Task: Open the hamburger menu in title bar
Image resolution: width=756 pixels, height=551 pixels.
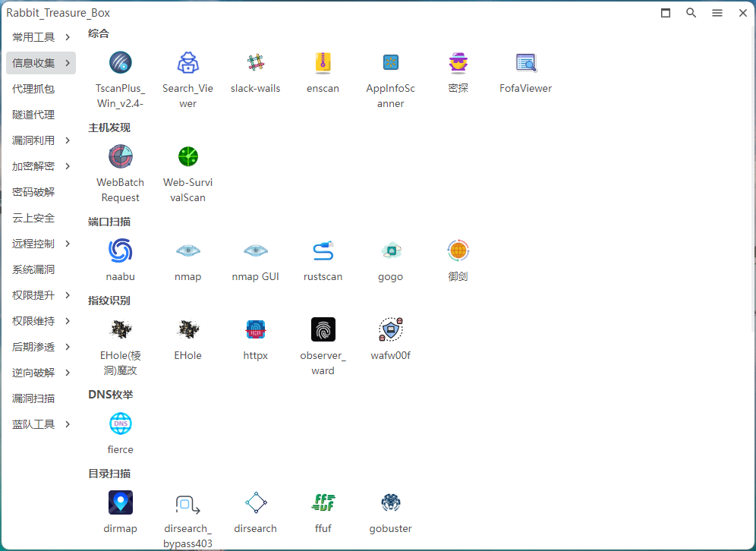Action: (x=717, y=13)
